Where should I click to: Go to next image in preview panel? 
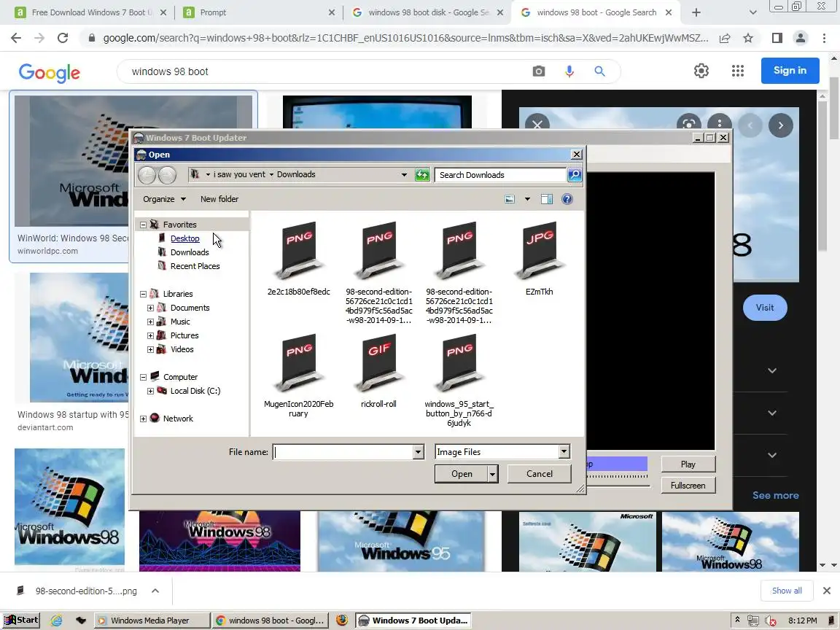(780, 125)
